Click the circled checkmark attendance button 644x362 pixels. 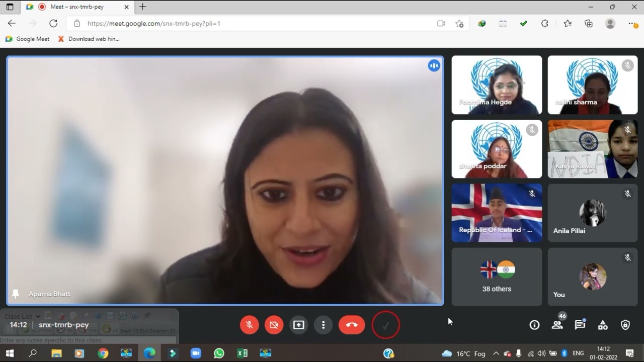click(386, 325)
